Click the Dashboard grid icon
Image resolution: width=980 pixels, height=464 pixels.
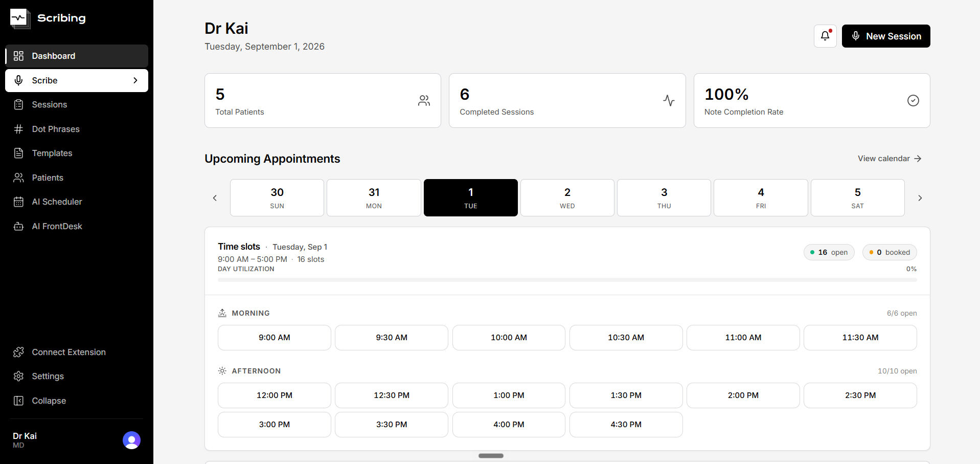pyautogui.click(x=18, y=56)
